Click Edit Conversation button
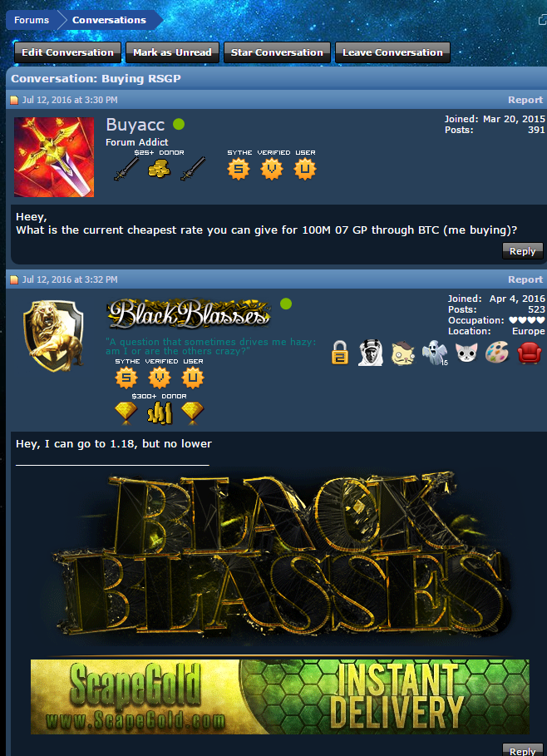The height and width of the screenshot is (756, 547). pos(67,52)
